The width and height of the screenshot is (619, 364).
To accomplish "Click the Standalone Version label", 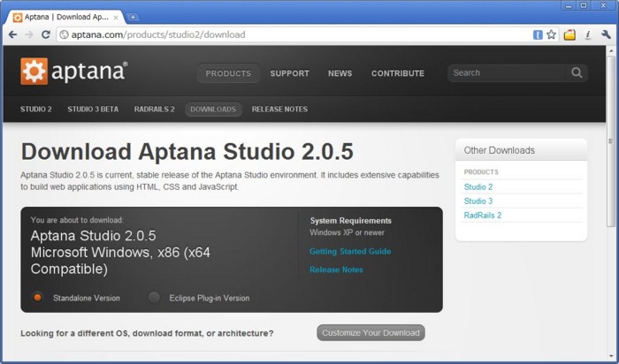I will [87, 298].
